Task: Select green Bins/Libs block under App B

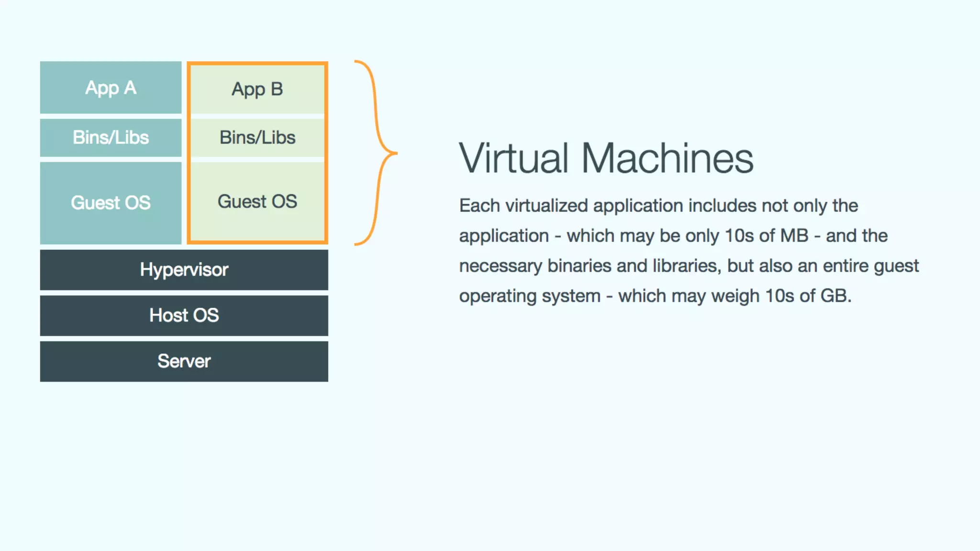Action: tap(257, 138)
